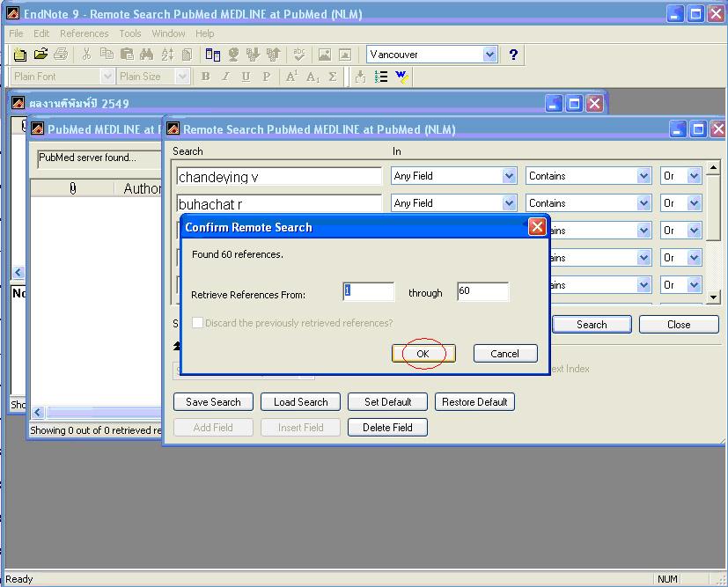Screen dimensions: 728x587
Task: Open Any Field dropdown for buhachat r row
Action: [509, 202]
